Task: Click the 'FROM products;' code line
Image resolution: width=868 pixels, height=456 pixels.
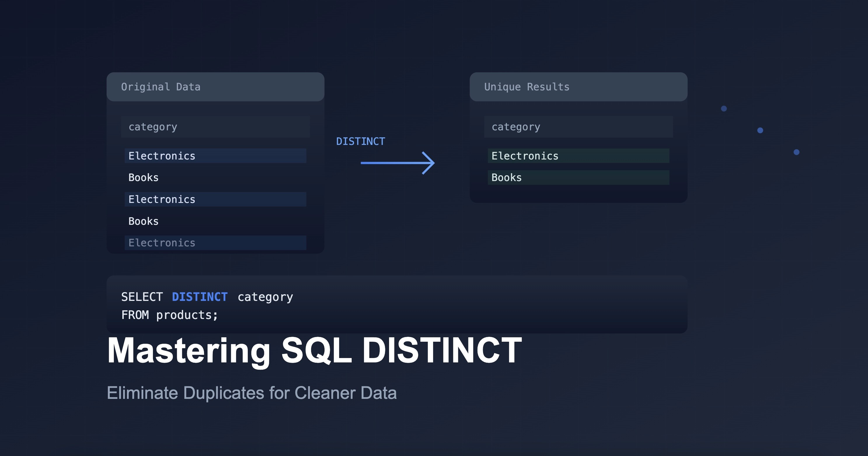Action: pyautogui.click(x=170, y=315)
